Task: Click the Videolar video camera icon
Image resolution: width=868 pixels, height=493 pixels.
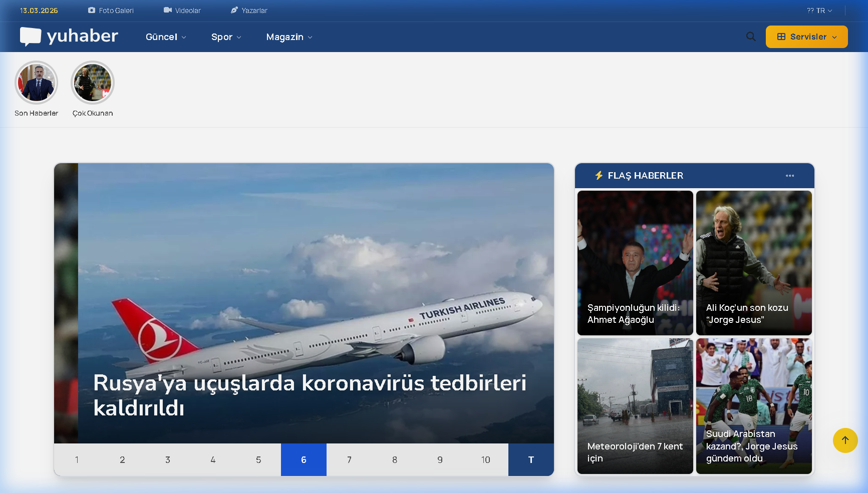Action: pyautogui.click(x=168, y=11)
